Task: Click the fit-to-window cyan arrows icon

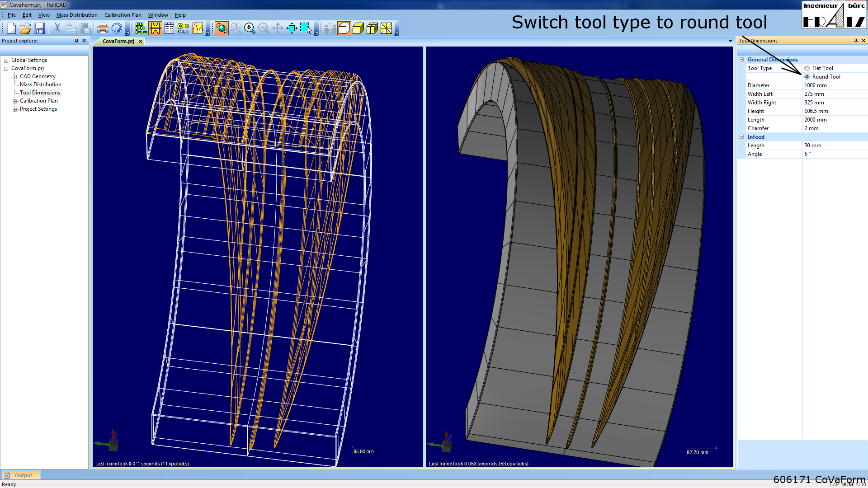Action: click(x=292, y=28)
